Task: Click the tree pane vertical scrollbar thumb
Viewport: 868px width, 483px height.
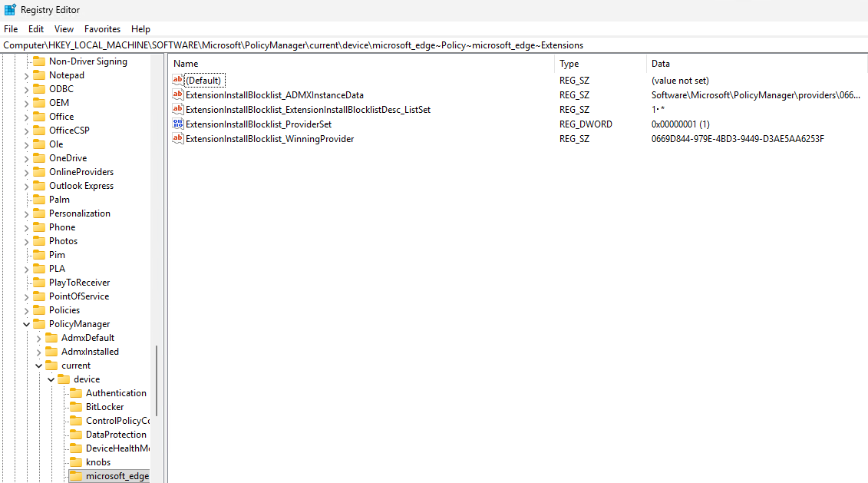Action: click(x=157, y=380)
